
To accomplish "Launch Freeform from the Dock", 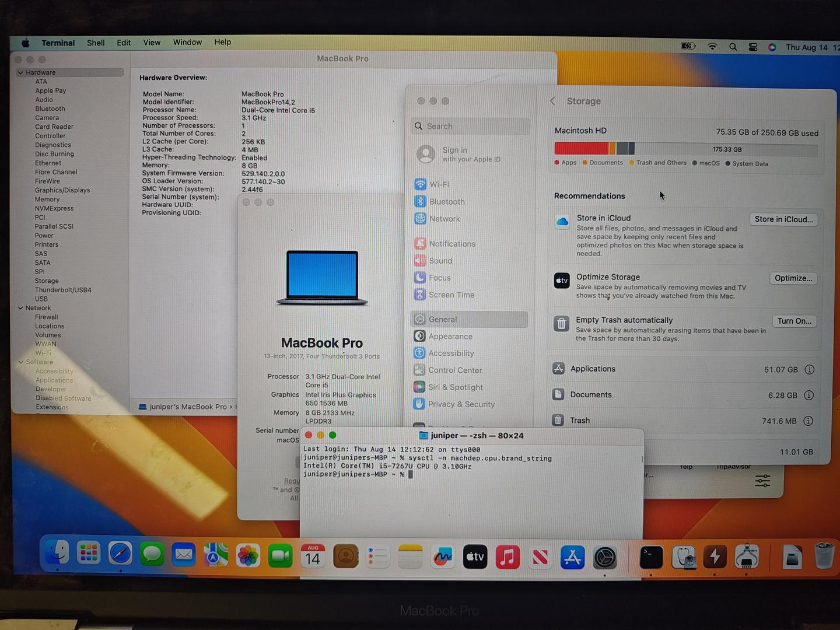I will [443, 558].
